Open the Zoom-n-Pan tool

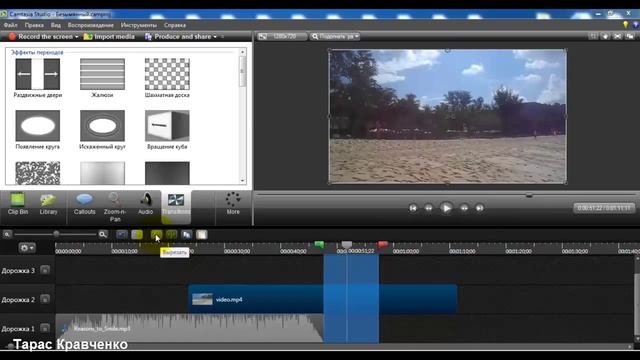coord(115,207)
